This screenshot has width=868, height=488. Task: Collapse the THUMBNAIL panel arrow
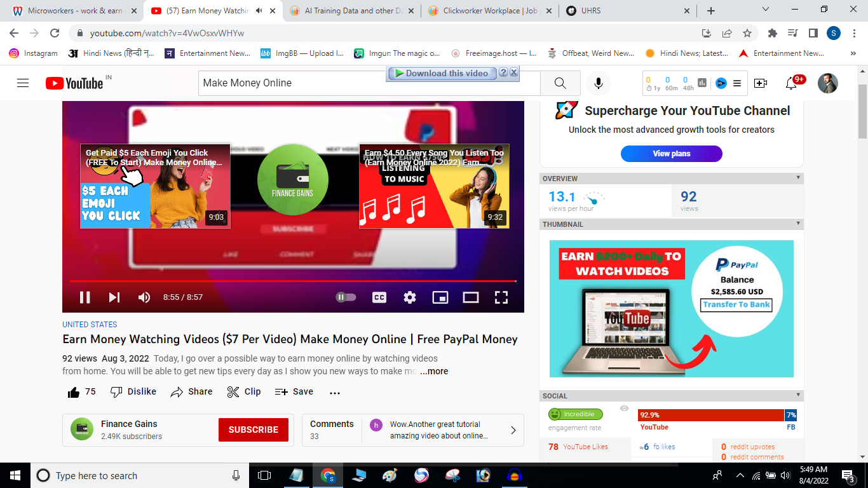pos(798,224)
